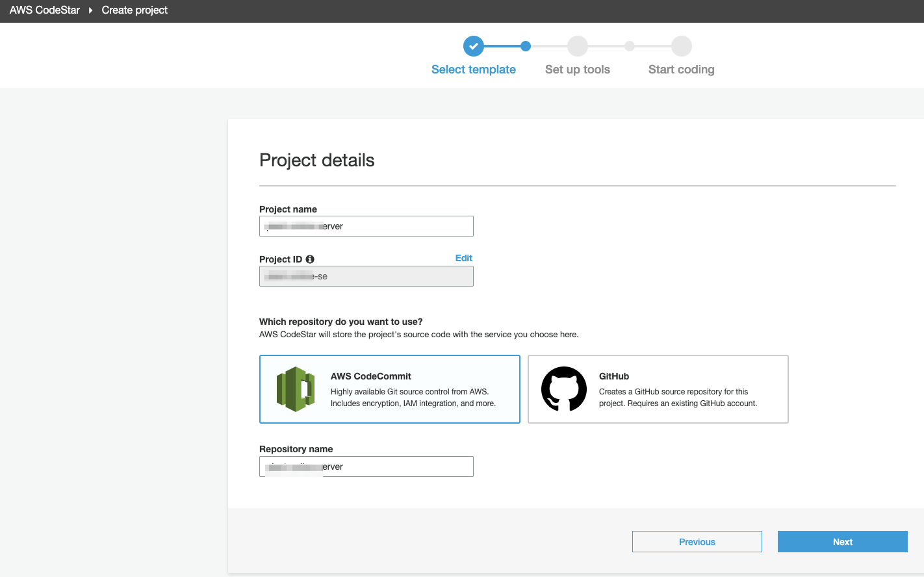
Task: Click the disabled Project ID field
Action: click(366, 276)
